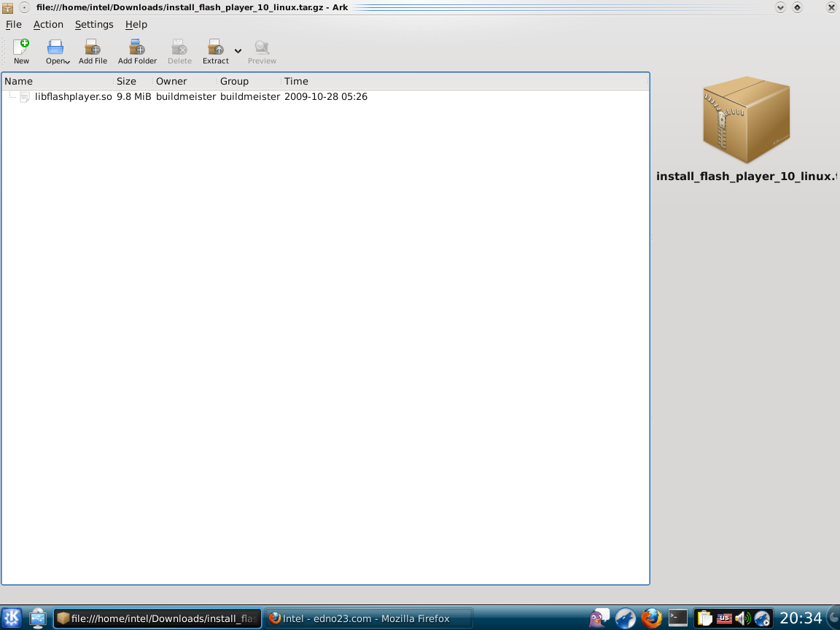Open the terminal from the panel
The height and width of the screenshot is (630, 840).
pos(677,618)
